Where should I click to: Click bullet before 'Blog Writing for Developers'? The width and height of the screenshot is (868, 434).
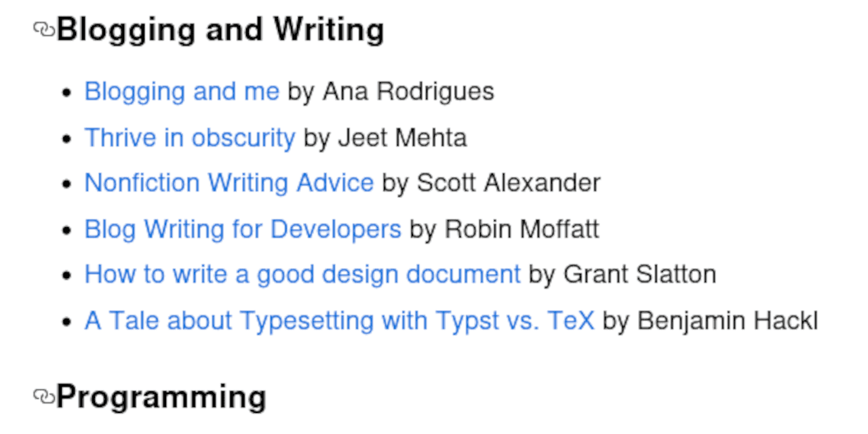pos(66,231)
